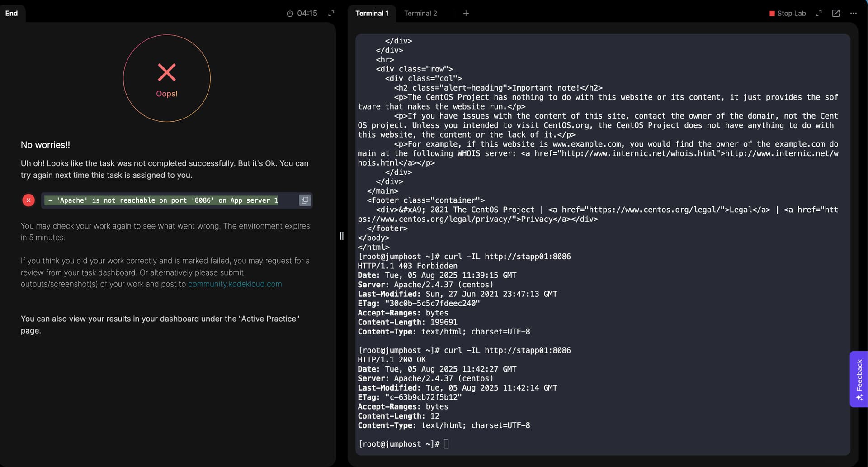Viewport: 868px width, 467px height.
Task: Open the three-dot more options menu
Action: pyautogui.click(x=853, y=14)
